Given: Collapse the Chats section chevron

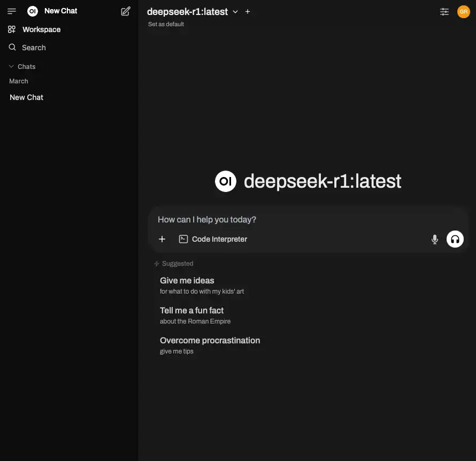Looking at the screenshot, I should [x=11, y=66].
